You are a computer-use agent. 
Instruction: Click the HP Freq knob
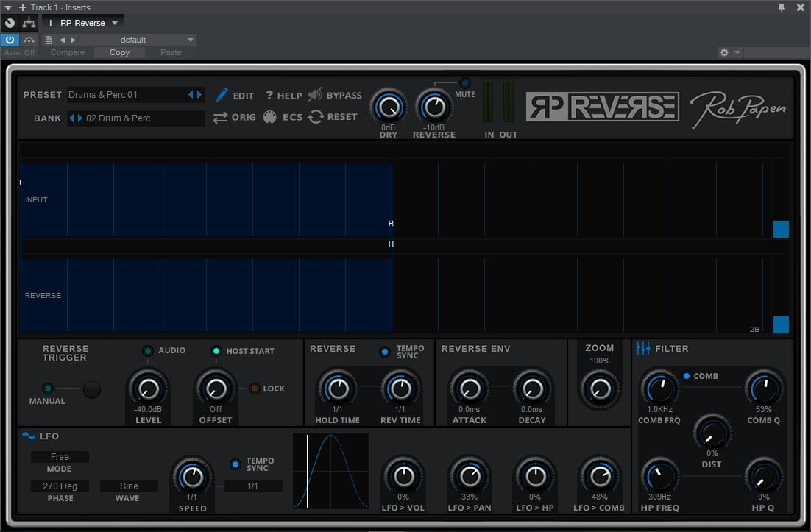660,476
